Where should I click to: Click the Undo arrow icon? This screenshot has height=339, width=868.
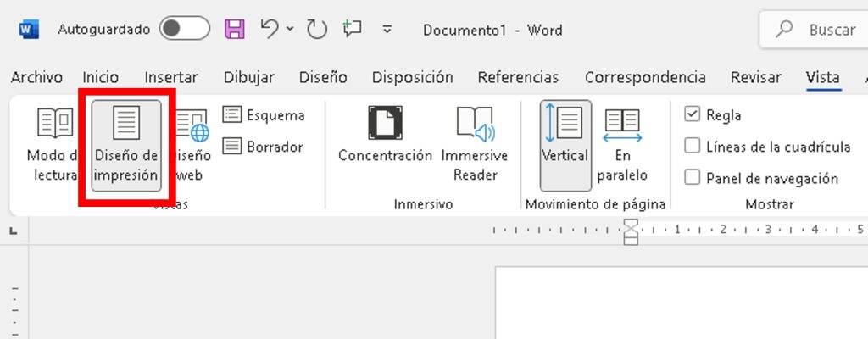[x=270, y=30]
